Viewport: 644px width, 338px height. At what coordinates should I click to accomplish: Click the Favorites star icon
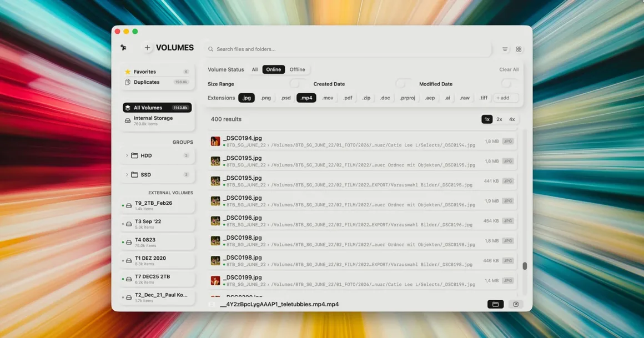coord(128,72)
